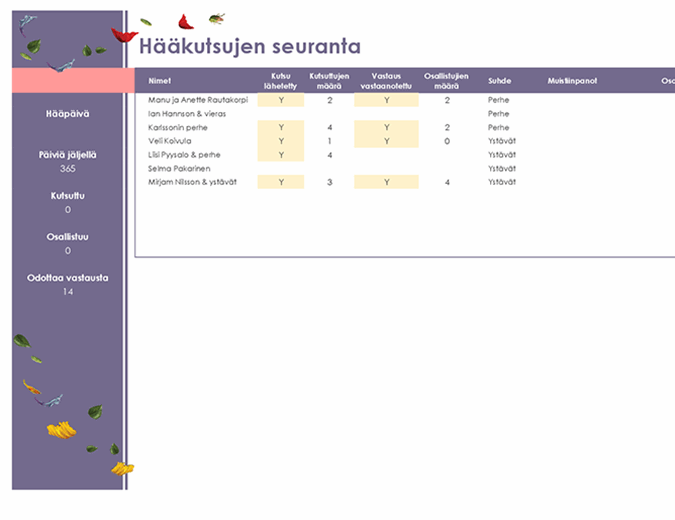The width and height of the screenshot is (675, 520).
Task: Click the beetle illustration above the title
Action: [216, 18]
